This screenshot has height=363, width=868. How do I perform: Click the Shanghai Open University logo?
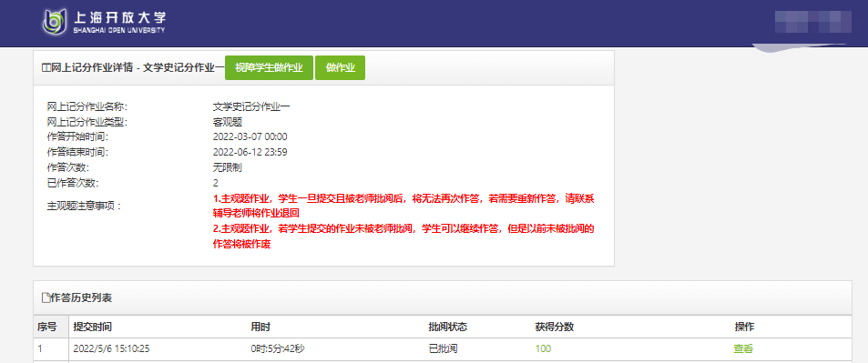coord(104,22)
